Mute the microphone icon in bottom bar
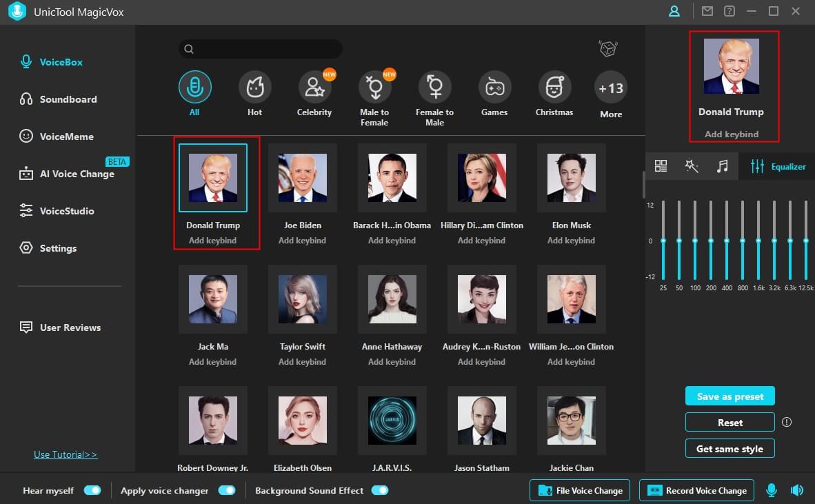 click(772, 490)
